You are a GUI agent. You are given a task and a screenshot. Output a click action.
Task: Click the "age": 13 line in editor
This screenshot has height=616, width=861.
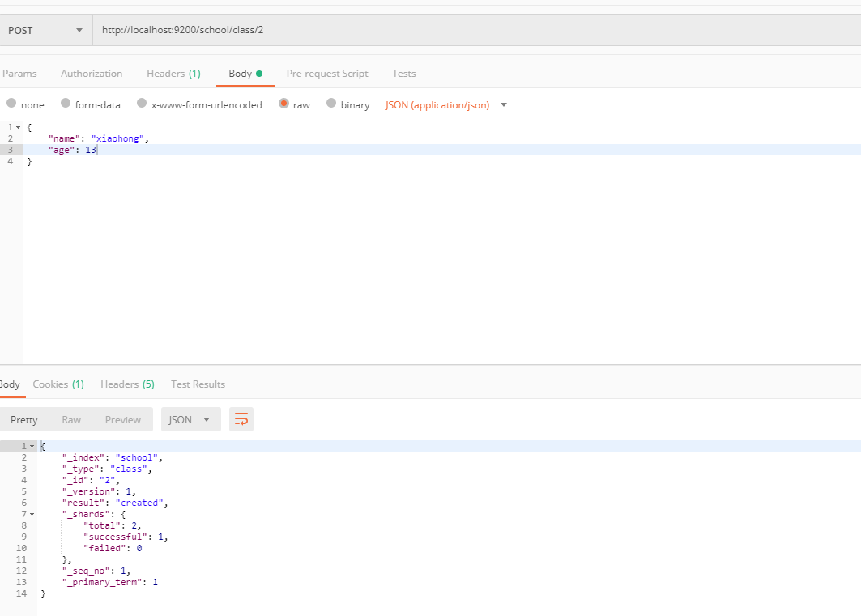point(72,150)
